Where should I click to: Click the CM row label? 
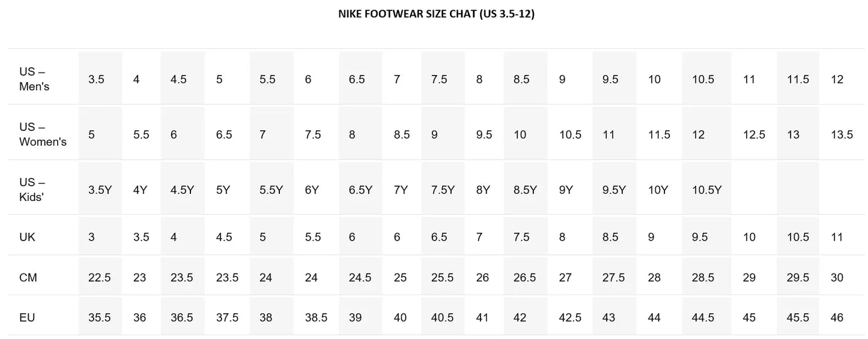(x=28, y=278)
